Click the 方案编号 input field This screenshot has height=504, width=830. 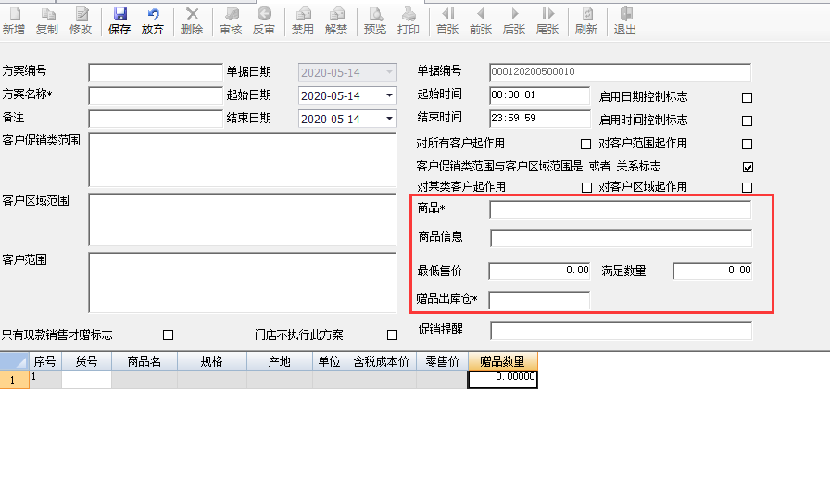156,72
